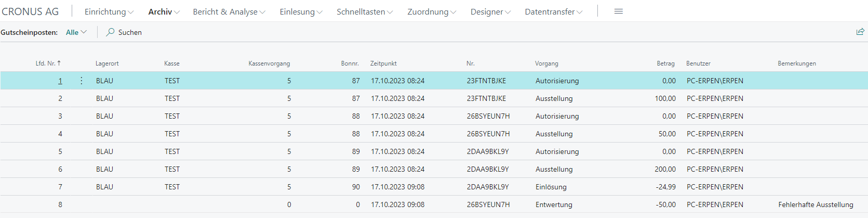
Task: Open the Designer menu
Action: pyautogui.click(x=490, y=11)
